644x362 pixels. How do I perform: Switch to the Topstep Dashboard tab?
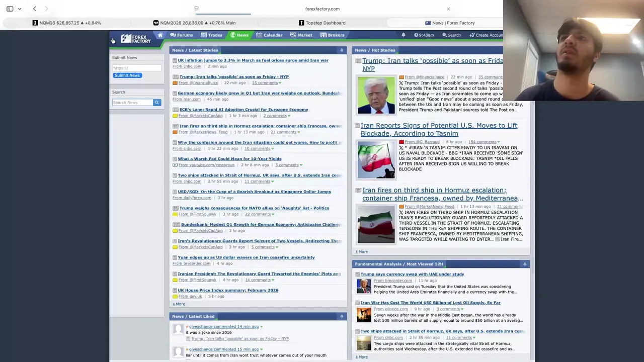(x=322, y=23)
